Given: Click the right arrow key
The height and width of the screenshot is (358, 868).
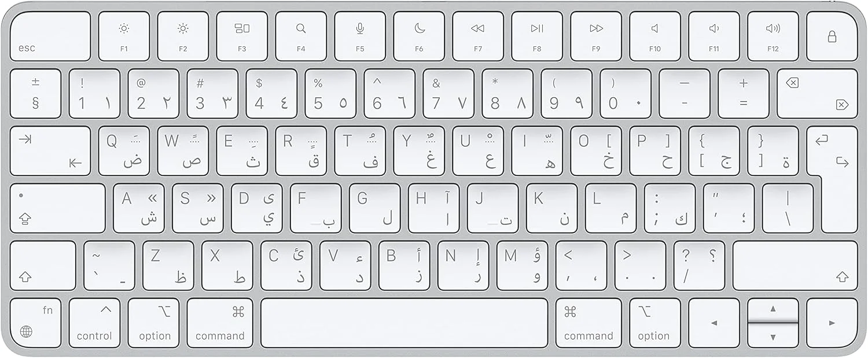Looking at the screenshot, I should (x=832, y=323).
